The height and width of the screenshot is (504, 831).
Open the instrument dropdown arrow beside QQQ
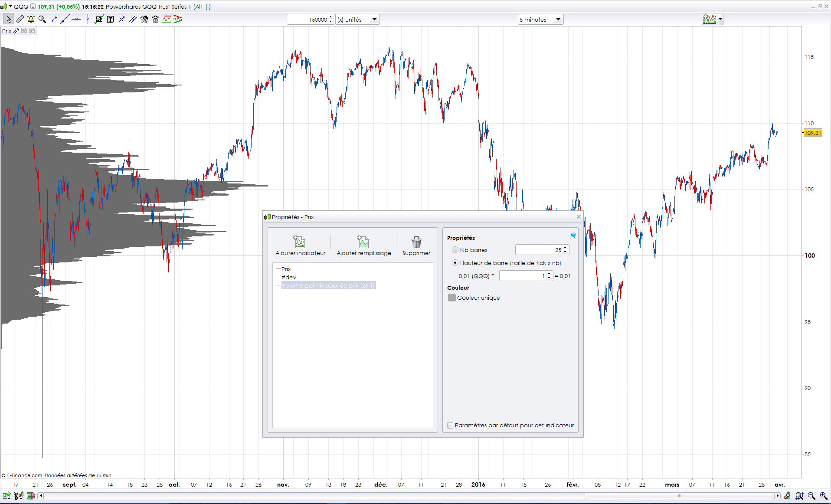point(10,6)
